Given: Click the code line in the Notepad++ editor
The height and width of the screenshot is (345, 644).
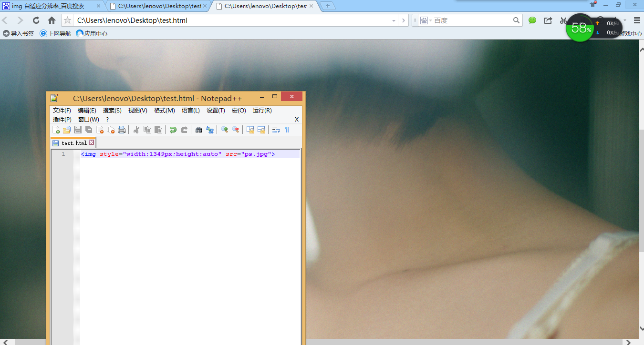Looking at the screenshot, I should point(178,154).
